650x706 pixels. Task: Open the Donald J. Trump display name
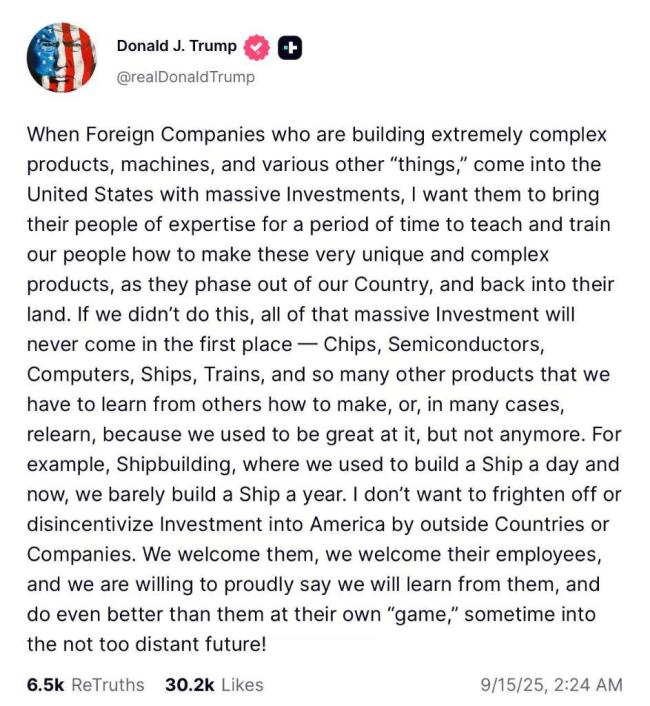tap(177, 46)
